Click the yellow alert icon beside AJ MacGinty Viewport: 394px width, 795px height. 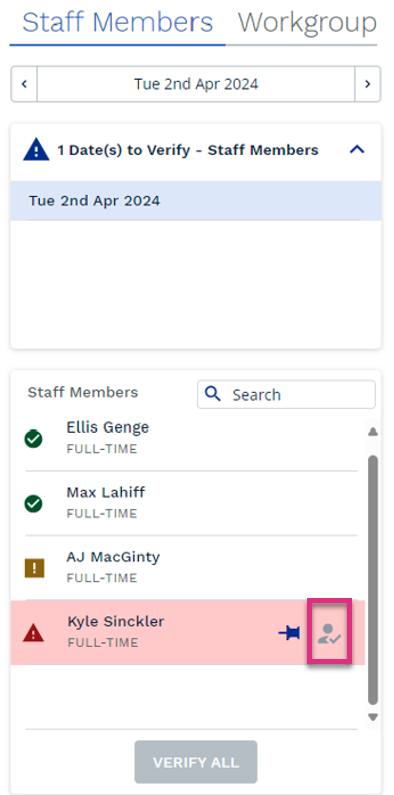click(x=34, y=568)
